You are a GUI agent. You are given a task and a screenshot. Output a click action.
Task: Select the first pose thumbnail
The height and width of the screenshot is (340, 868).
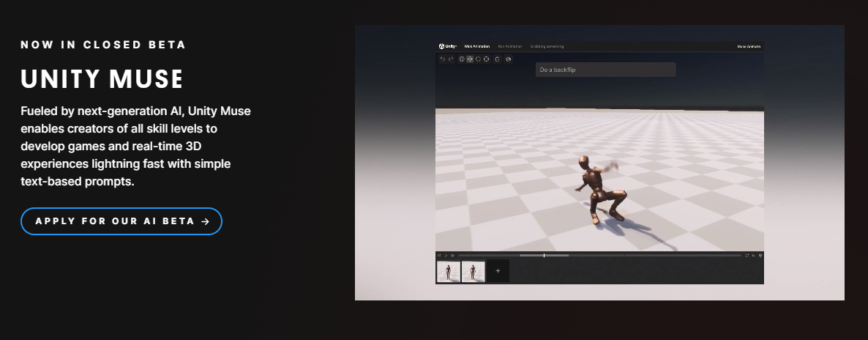(x=449, y=271)
